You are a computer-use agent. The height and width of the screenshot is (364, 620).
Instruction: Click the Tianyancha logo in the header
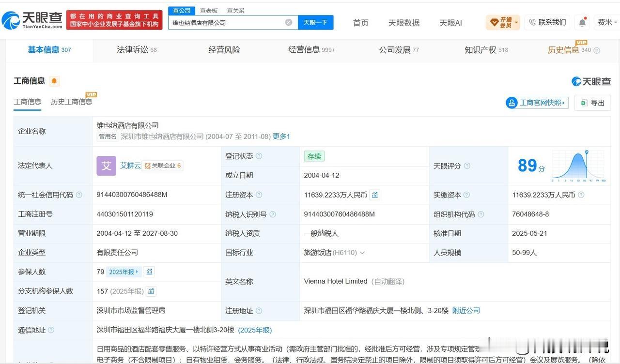pos(32,20)
